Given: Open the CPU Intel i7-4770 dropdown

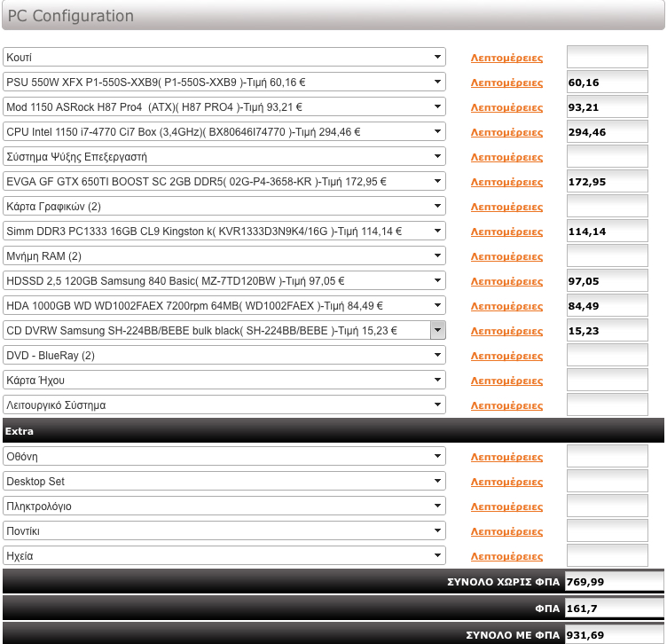Looking at the screenshot, I should click(224, 131).
